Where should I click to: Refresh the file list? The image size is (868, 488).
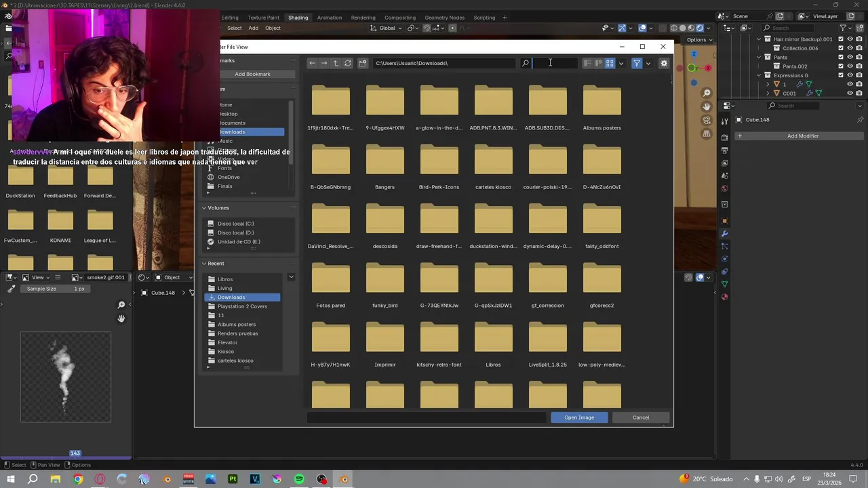tap(348, 63)
